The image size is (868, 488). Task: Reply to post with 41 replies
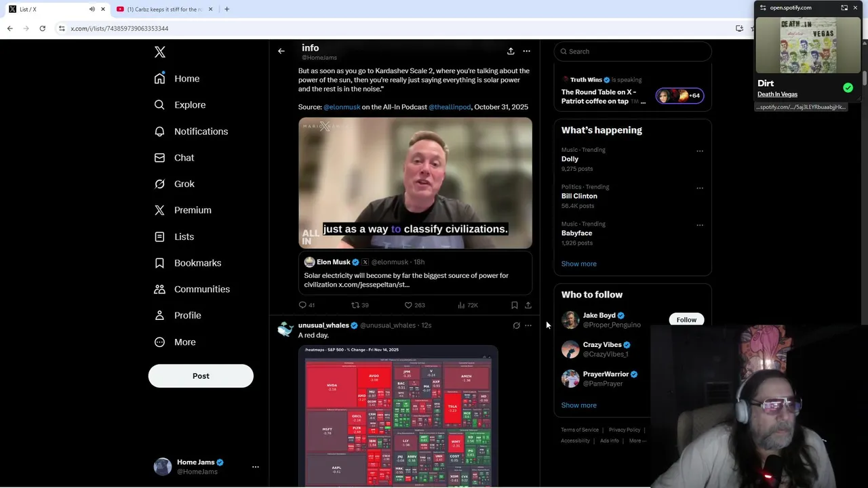307,305
